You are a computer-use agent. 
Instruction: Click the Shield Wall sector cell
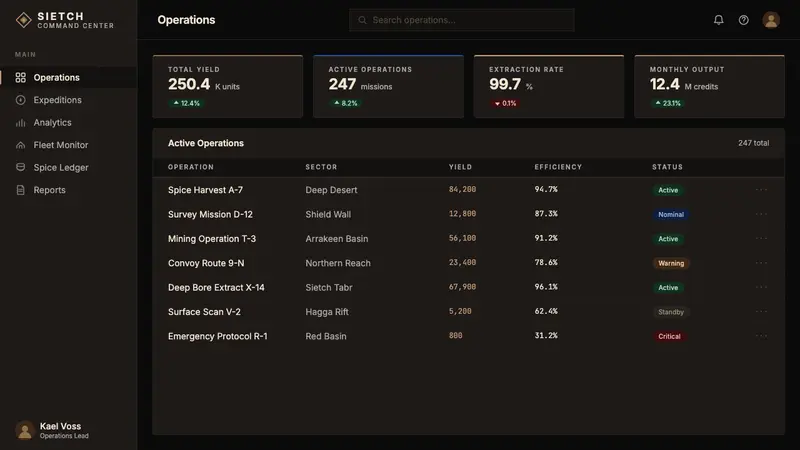(x=328, y=214)
